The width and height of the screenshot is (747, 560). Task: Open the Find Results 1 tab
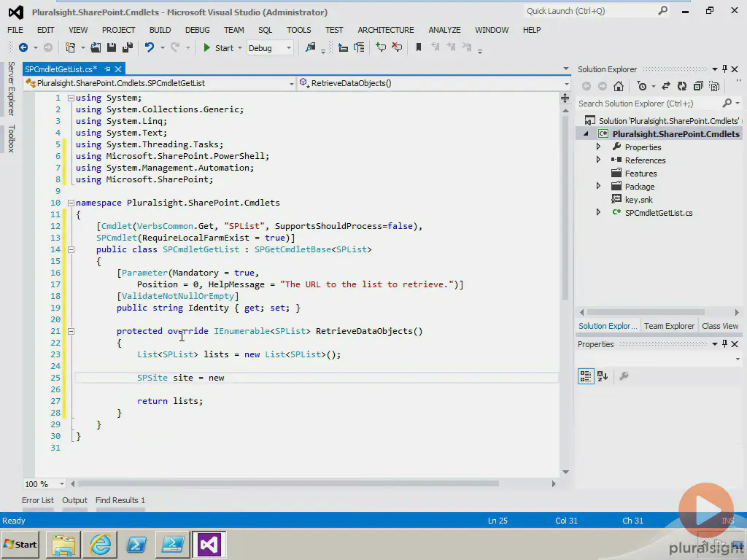coord(120,500)
